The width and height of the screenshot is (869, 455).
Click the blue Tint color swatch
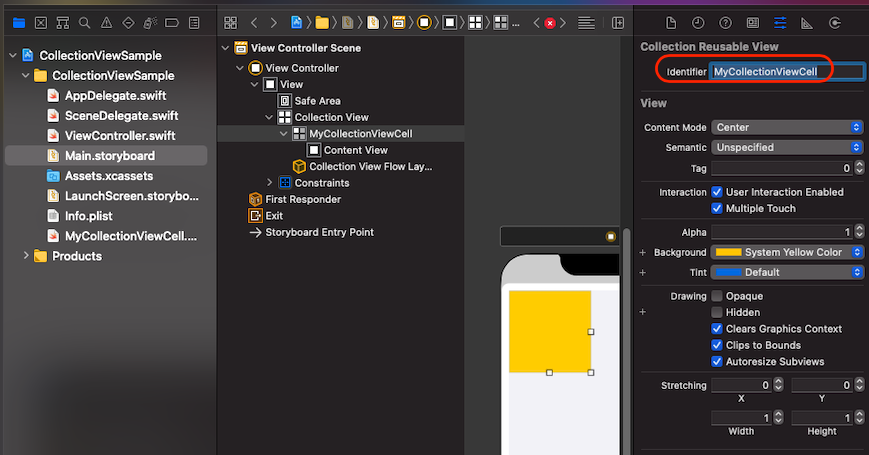coord(728,272)
